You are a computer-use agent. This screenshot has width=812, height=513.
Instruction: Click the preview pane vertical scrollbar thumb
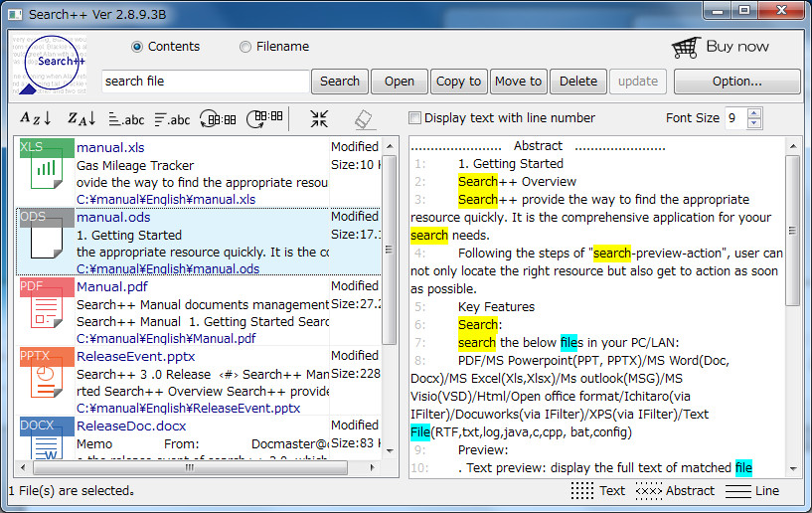(792, 231)
